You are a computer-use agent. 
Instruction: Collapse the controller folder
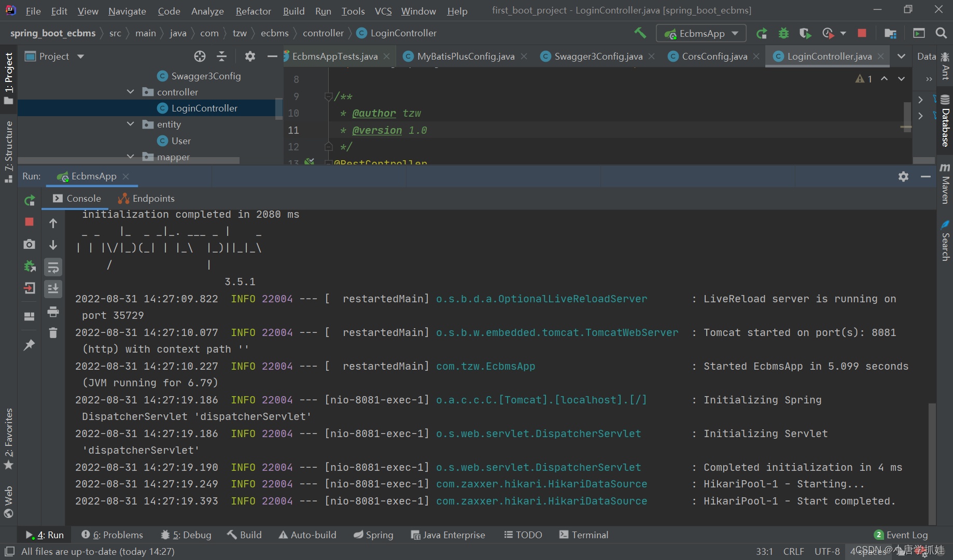tap(130, 92)
